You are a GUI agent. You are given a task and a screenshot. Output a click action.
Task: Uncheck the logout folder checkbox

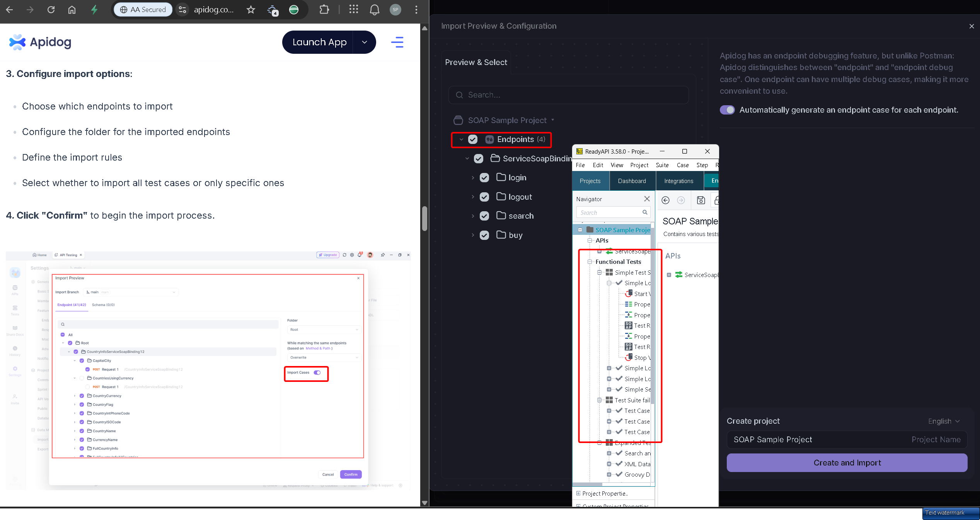(484, 197)
